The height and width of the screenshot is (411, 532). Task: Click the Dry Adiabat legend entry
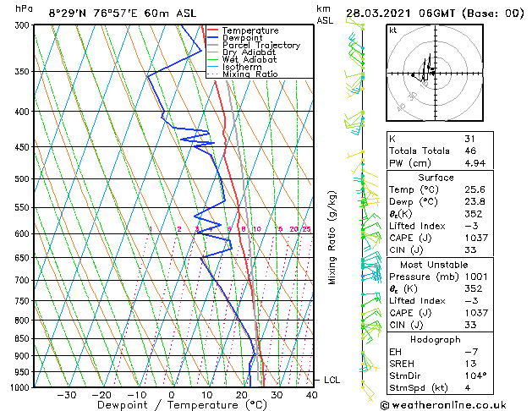242,52
